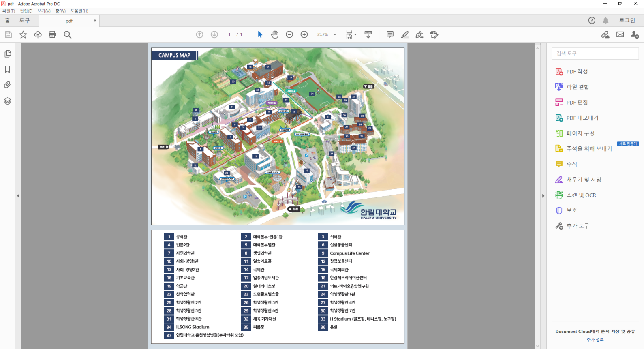Go to next page arrow
The width and height of the screenshot is (644, 349).
214,35
